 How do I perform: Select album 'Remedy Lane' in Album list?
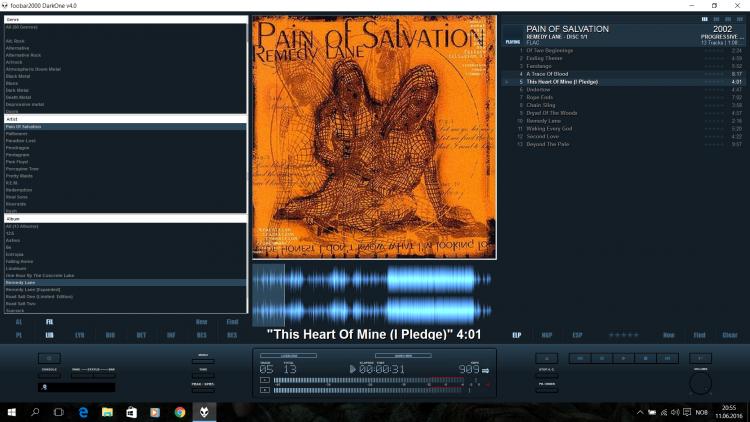pos(125,283)
